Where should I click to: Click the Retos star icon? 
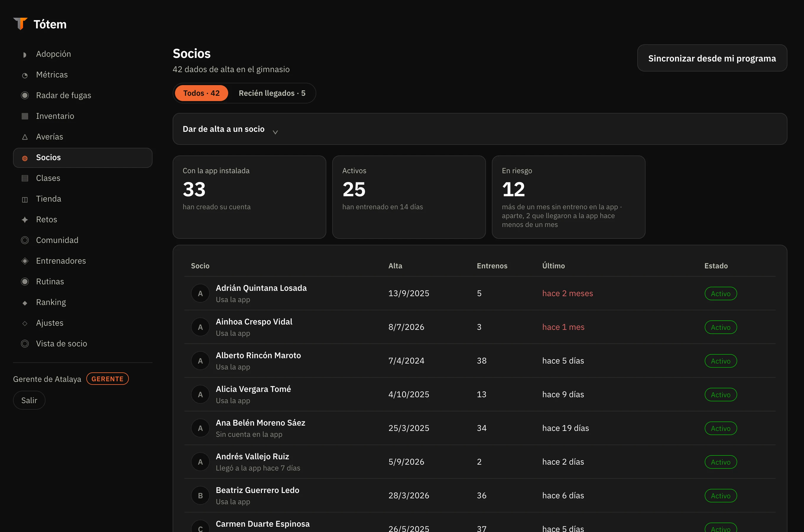[x=25, y=220]
